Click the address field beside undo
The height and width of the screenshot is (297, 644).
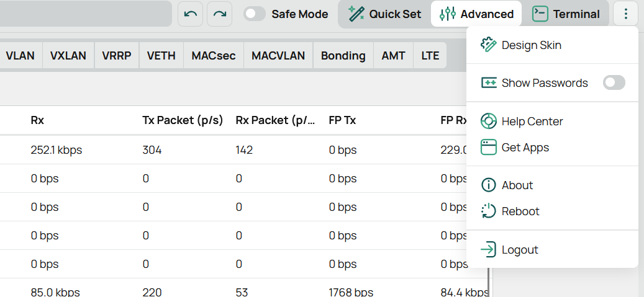pyautogui.click(x=86, y=14)
